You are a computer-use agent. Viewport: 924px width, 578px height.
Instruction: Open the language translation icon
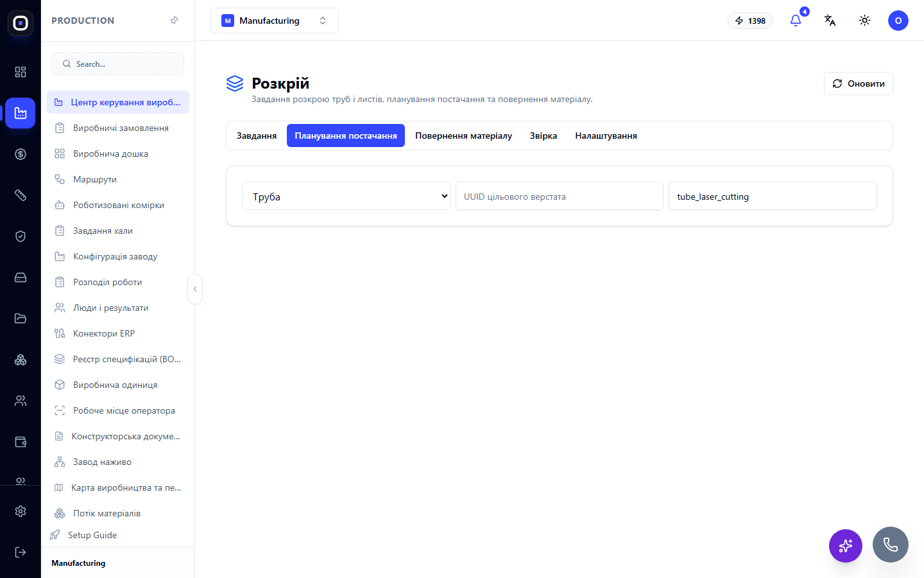point(830,21)
